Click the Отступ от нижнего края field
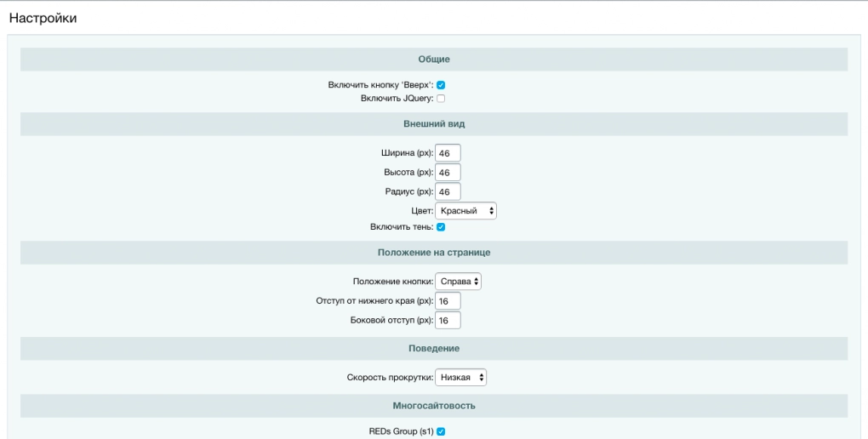Screen dimensions: 868x439 click(x=448, y=300)
